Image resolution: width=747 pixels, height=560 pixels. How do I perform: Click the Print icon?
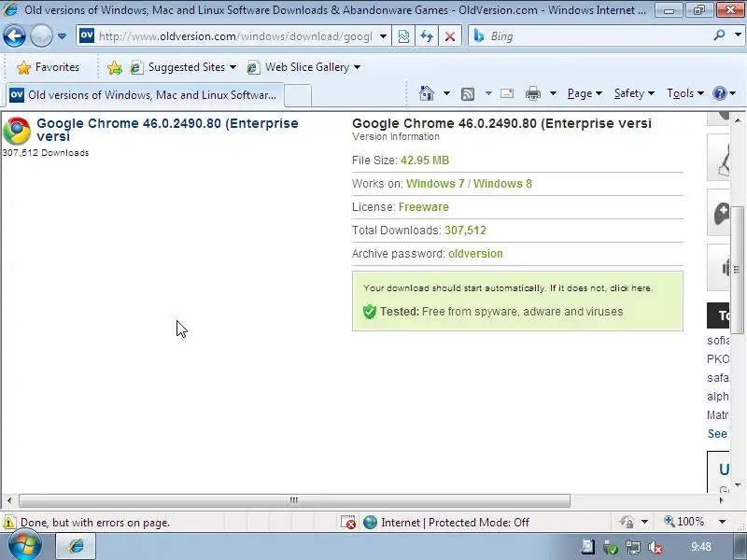pos(532,93)
